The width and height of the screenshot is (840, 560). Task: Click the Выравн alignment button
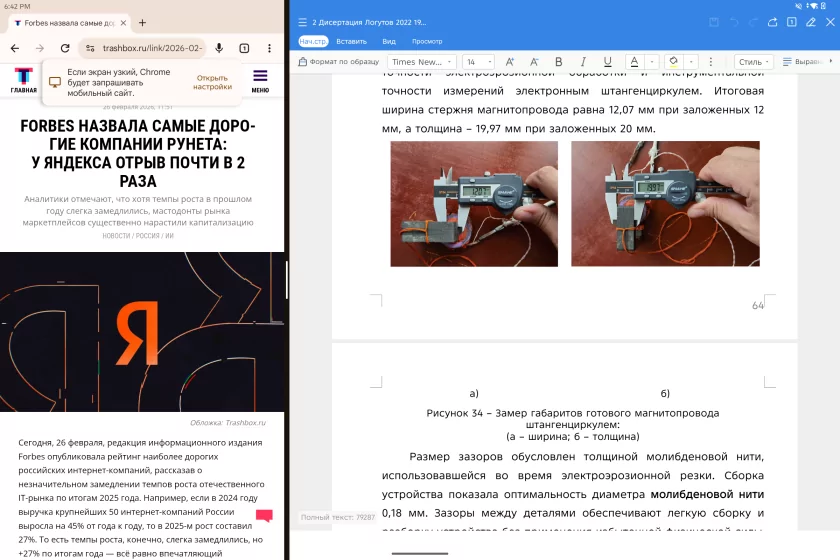coord(802,62)
